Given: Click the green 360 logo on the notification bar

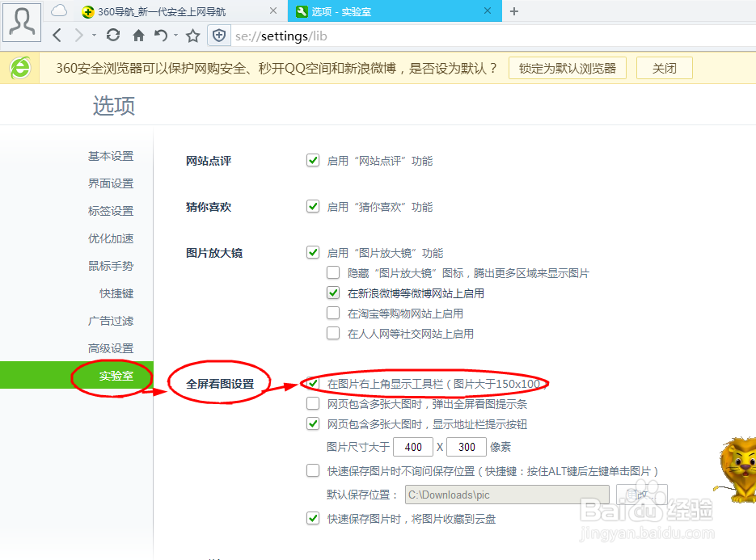Looking at the screenshot, I should click(19, 67).
